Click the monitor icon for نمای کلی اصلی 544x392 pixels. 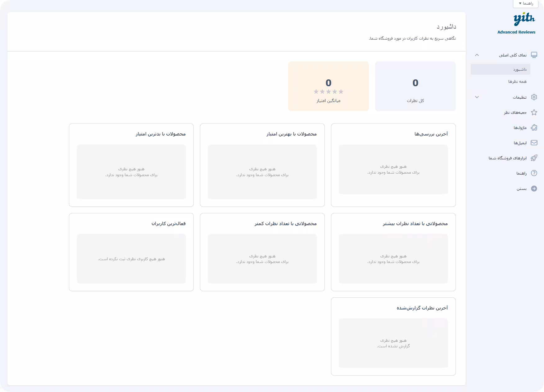(534, 55)
